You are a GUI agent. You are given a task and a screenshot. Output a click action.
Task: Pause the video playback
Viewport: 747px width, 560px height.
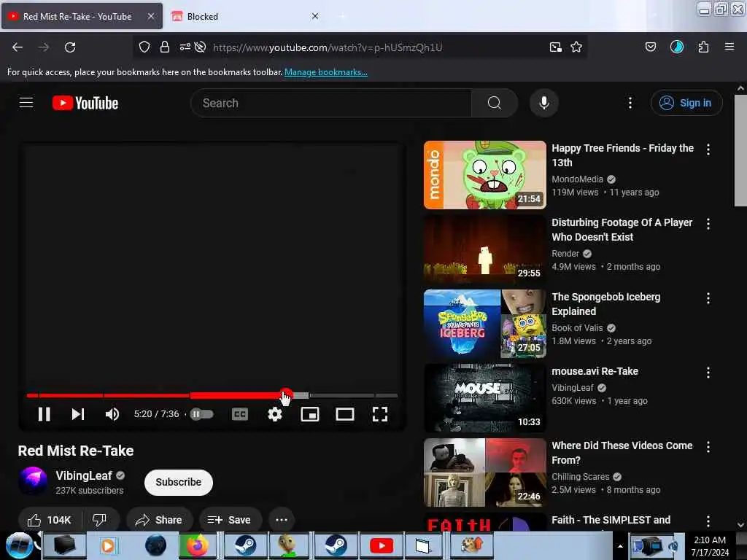(44, 414)
